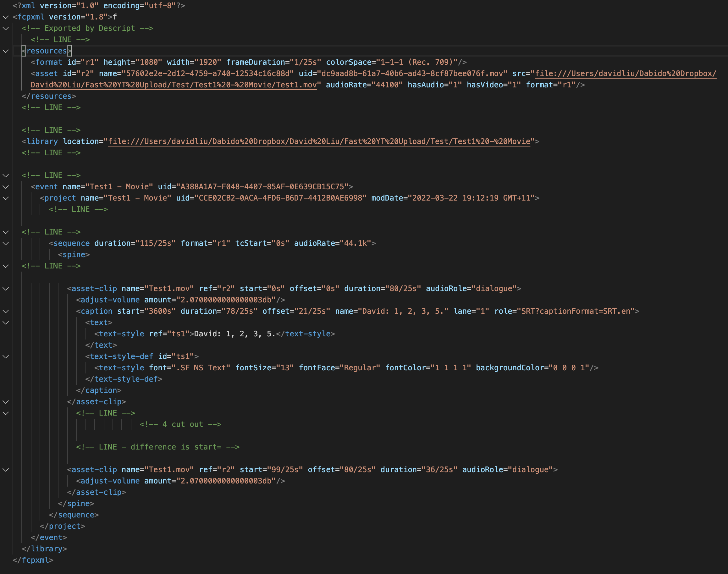Click the frameDuration="1/25s" attribute
Image resolution: width=728 pixels, height=574 pixels.
[x=273, y=62]
